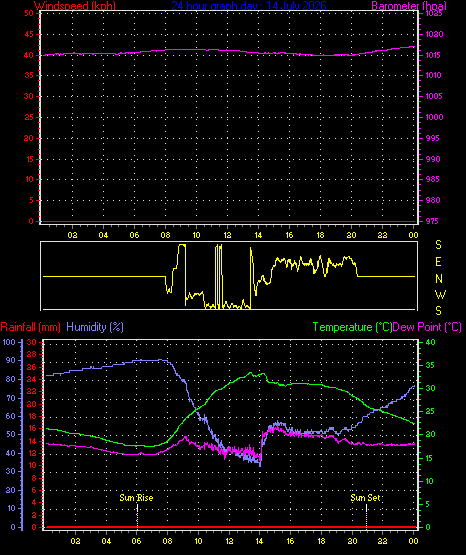This screenshot has height=555, width=466.
Task: Click '12' on the red rainfall axis
Action: [x=32, y=453]
